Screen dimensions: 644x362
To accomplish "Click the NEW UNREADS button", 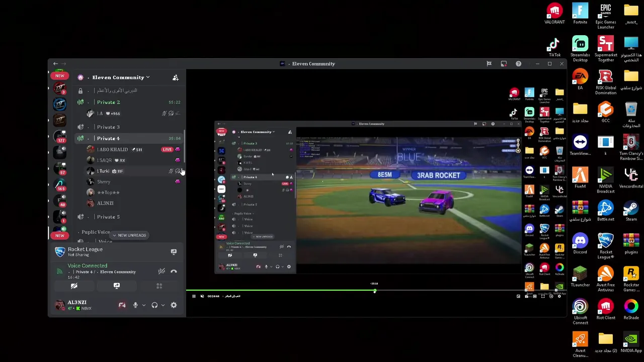I will pyautogui.click(x=129, y=235).
